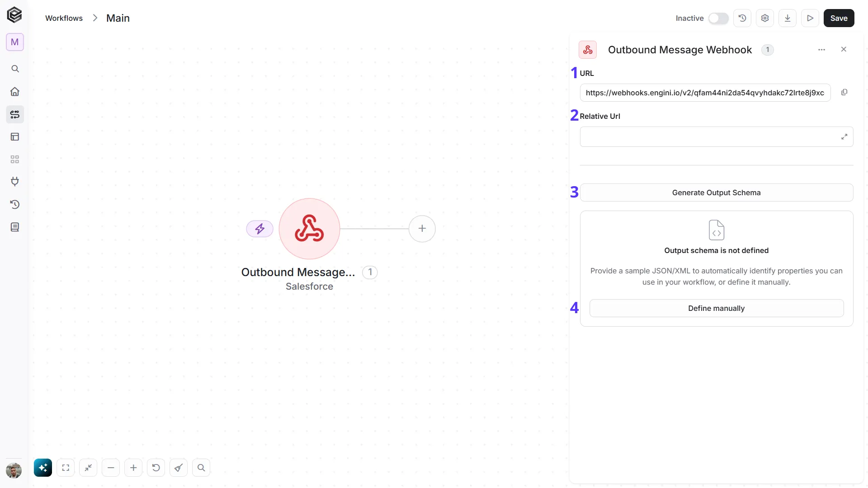The height and width of the screenshot is (488, 868).
Task: Open the user profile avatar
Action: [14, 470]
